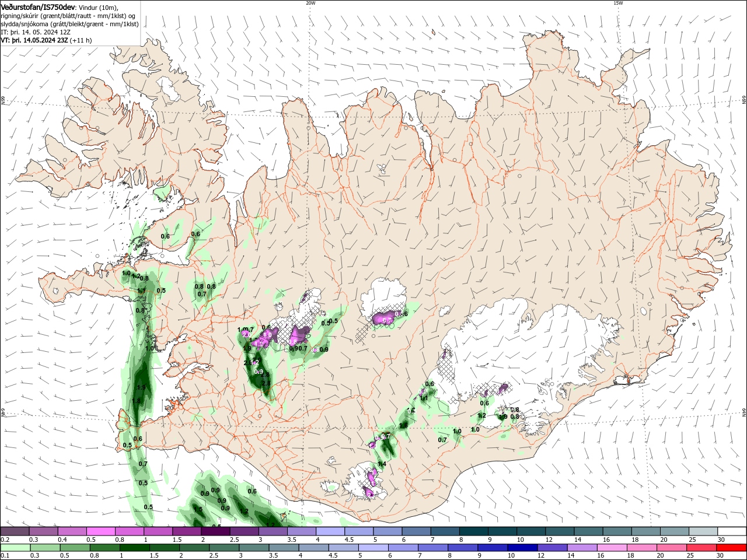Screen dimensions: 747x560
Task: Pick the 9 swatch in the rain scale
Action: (x=492, y=548)
